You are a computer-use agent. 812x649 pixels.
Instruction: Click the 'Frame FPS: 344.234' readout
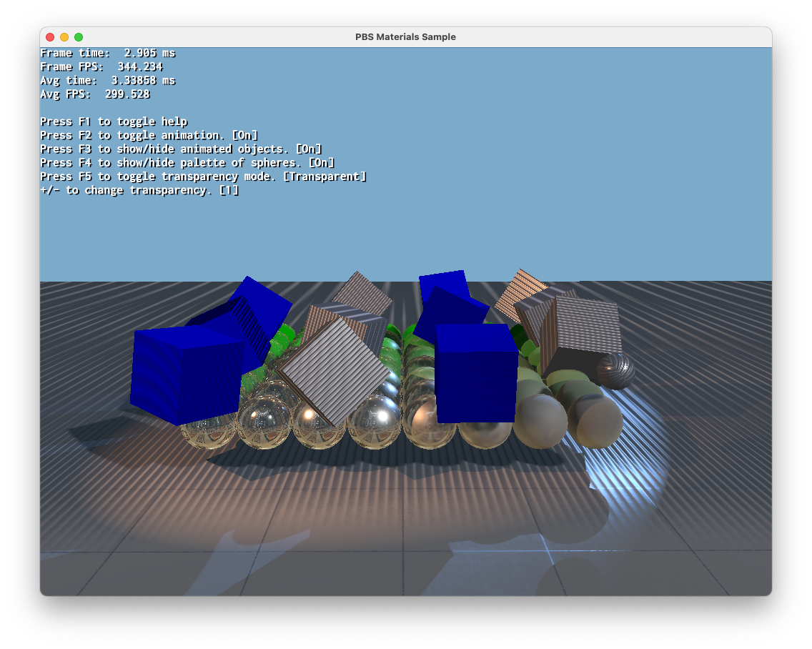pos(101,66)
